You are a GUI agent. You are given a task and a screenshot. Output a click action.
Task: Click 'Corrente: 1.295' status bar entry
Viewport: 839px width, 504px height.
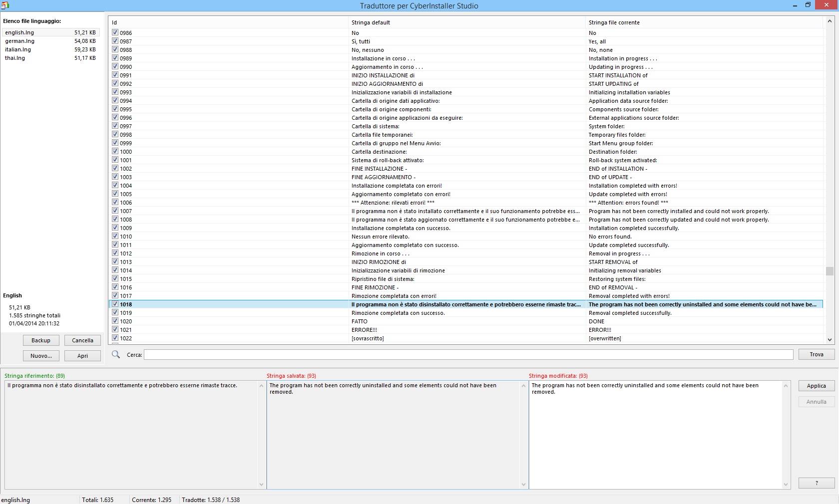(151, 500)
